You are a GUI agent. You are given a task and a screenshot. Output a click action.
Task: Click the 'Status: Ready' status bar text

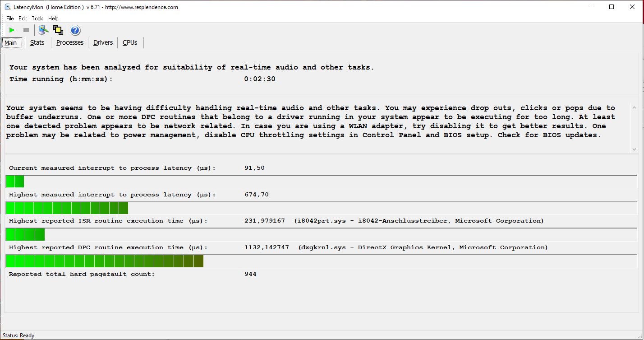pos(18,335)
